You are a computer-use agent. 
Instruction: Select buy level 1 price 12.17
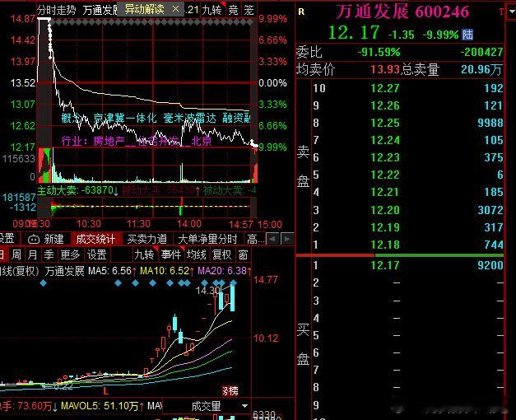(x=385, y=265)
